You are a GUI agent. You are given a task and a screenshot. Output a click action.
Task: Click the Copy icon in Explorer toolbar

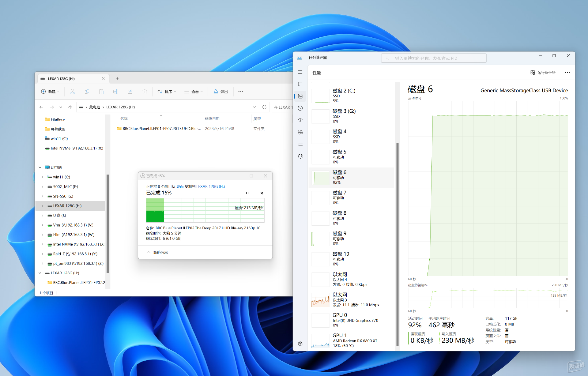tap(87, 92)
